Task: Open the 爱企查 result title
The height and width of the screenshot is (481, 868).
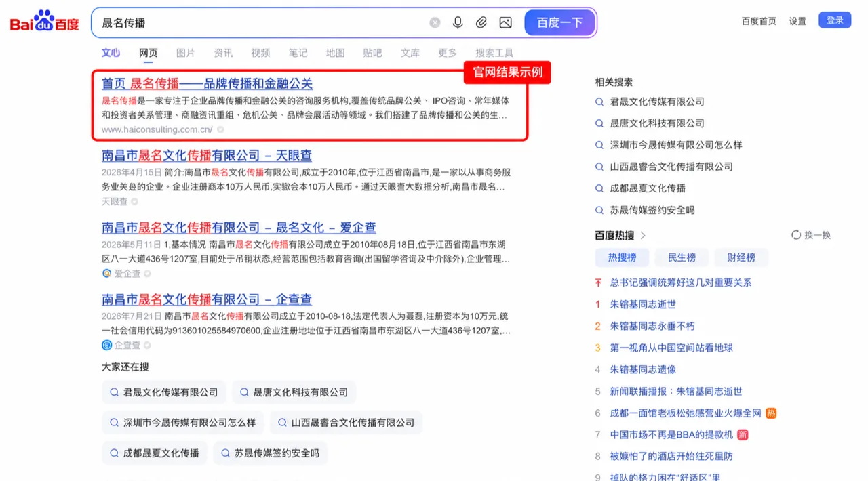Action: [239, 227]
